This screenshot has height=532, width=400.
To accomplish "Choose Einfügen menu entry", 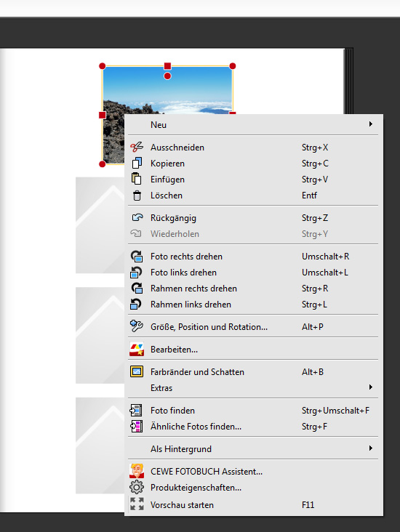I will tap(253, 179).
